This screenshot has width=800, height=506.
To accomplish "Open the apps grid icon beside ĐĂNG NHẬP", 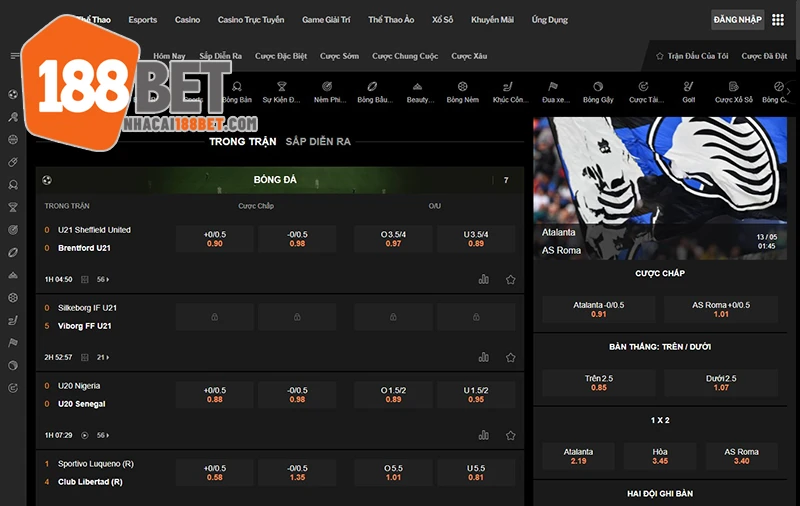I will [x=778, y=20].
